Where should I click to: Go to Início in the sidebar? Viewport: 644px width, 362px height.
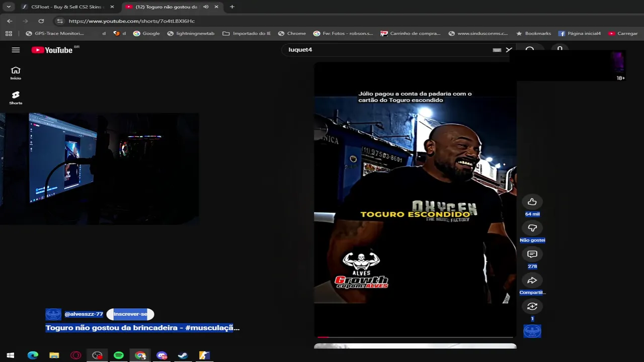click(16, 73)
